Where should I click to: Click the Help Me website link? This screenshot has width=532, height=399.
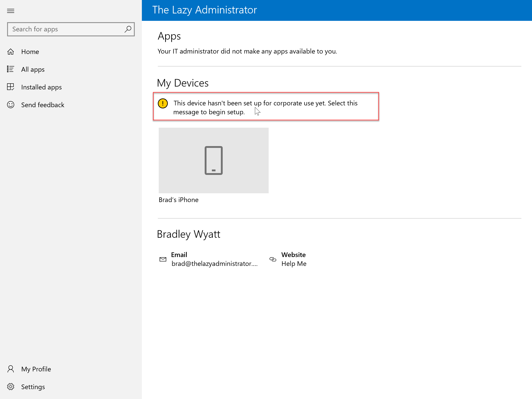[294, 264]
